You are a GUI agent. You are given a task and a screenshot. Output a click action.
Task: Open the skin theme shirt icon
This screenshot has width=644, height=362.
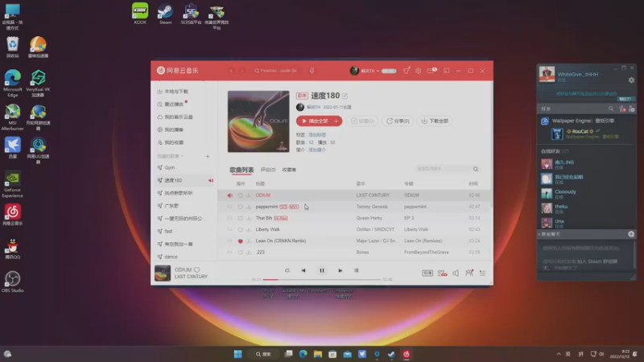[407, 71]
